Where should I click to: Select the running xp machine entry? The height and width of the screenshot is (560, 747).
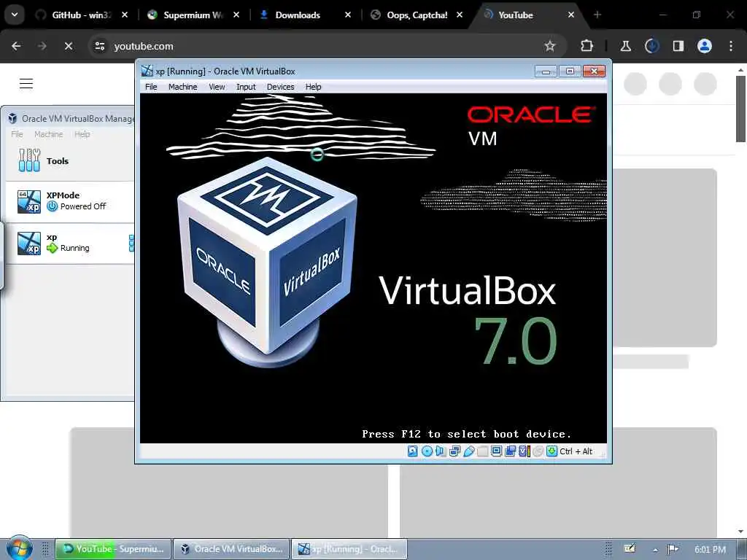coord(71,243)
